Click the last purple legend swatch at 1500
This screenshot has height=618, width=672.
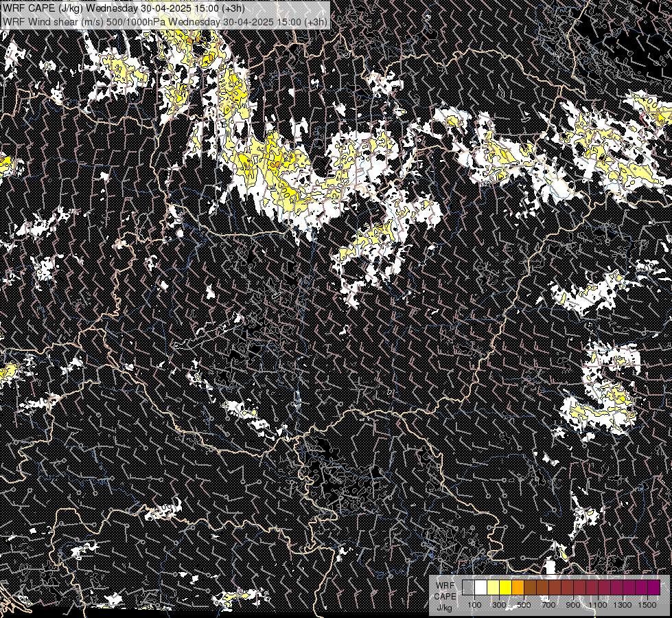(654, 587)
